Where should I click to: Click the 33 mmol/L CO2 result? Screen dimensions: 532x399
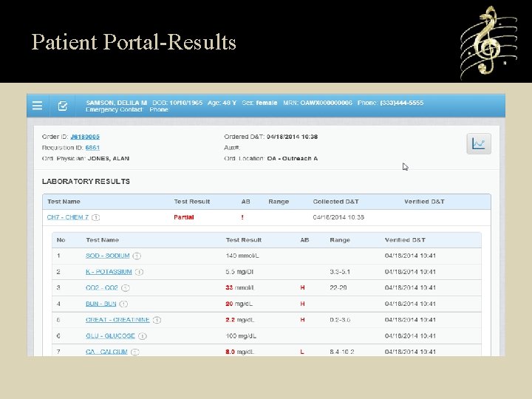point(240,287)
